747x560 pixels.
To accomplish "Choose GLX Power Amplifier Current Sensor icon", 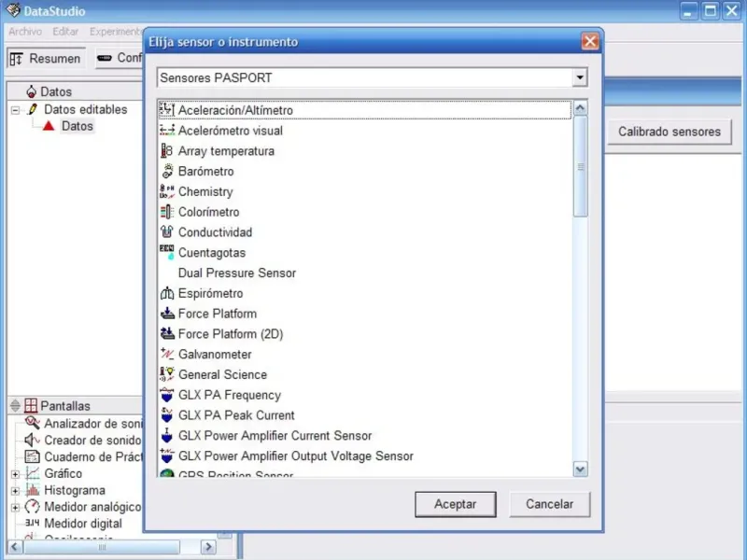I will click(x=167, y=435).
